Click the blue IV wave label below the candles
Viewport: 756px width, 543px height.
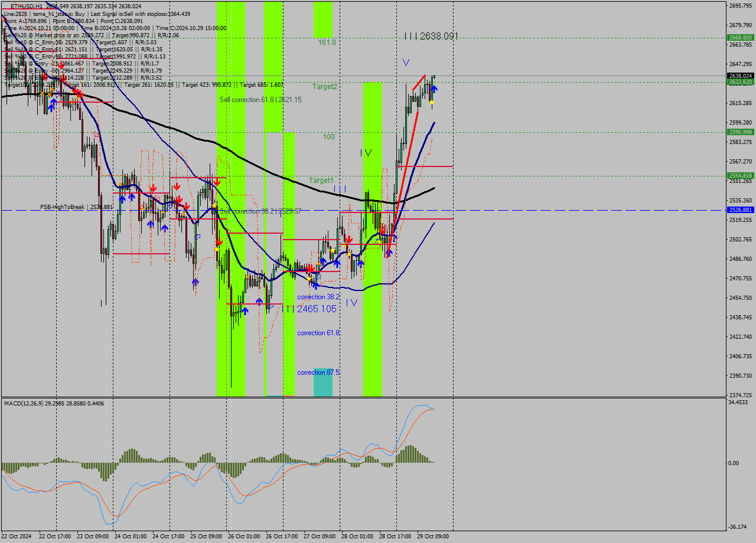352,303
